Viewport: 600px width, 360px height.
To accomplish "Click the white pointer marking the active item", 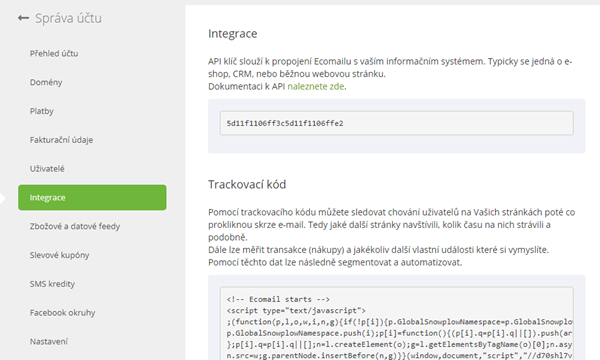I will [x=3, y=198].
